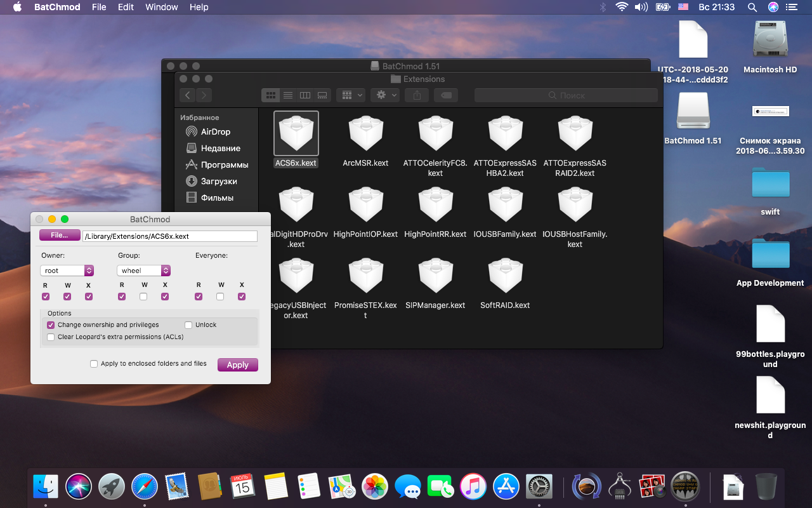
Task: Check the Unlock option
Action: click(188, 325)
